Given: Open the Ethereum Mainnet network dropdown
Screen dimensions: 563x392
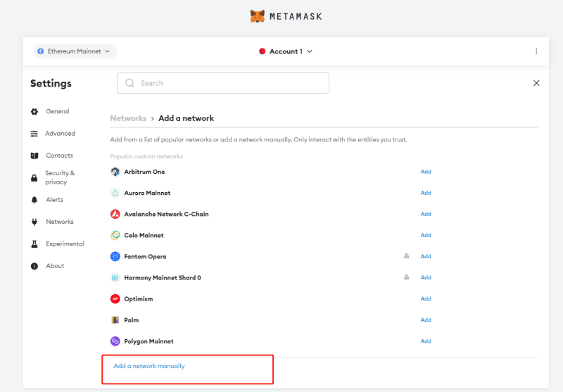Looking at the screenshot, I should coord(75,51).
